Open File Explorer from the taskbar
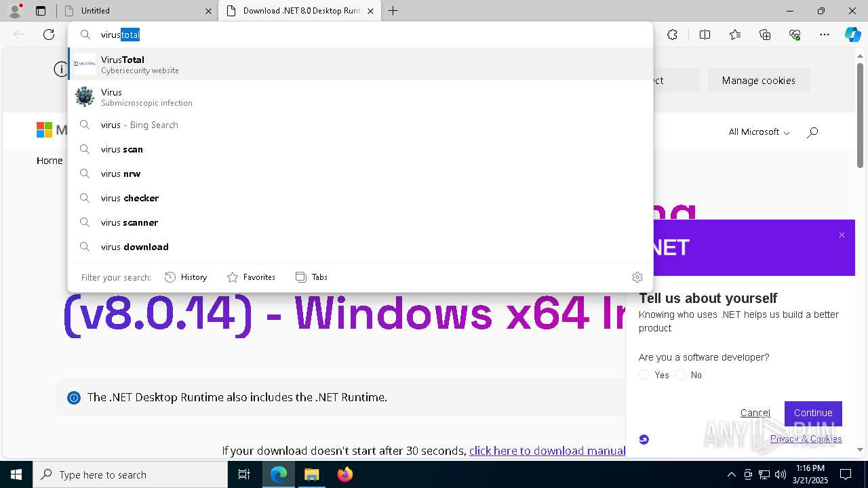 (x=311, y=474)
